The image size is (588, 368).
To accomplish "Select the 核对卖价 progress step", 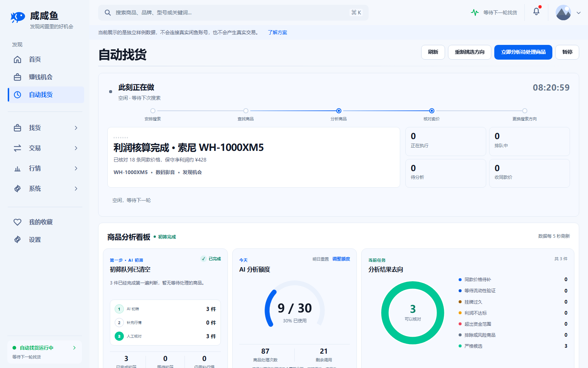I will click(432, 111).
